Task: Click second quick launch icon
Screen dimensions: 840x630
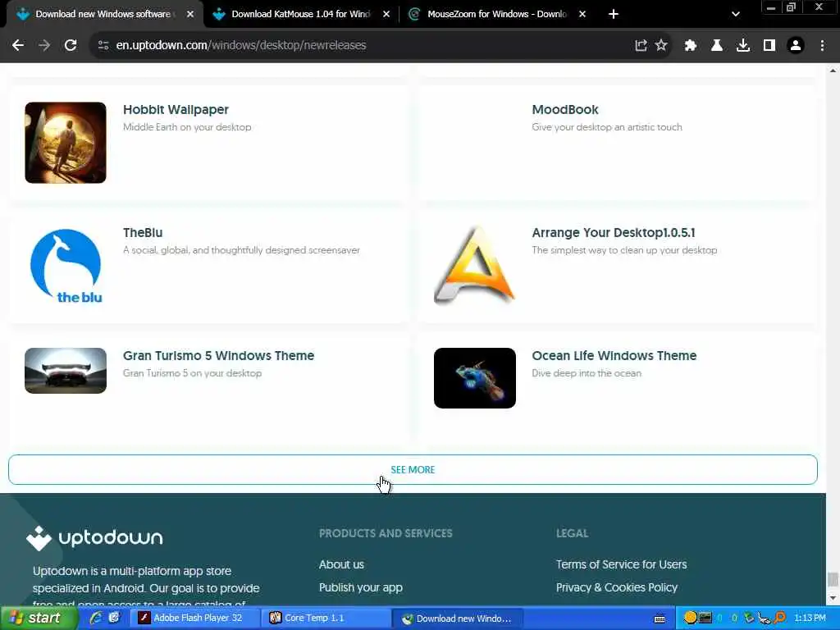Action: coord(114,619)
